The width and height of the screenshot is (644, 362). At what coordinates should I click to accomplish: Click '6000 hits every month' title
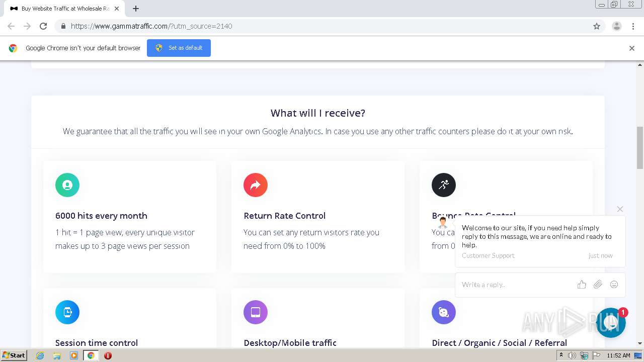(x=101, y=216)
